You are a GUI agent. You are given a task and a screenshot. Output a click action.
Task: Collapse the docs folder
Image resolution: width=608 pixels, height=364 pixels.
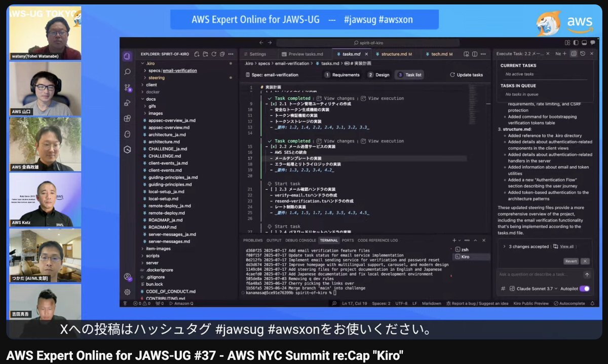coord(150,99)
